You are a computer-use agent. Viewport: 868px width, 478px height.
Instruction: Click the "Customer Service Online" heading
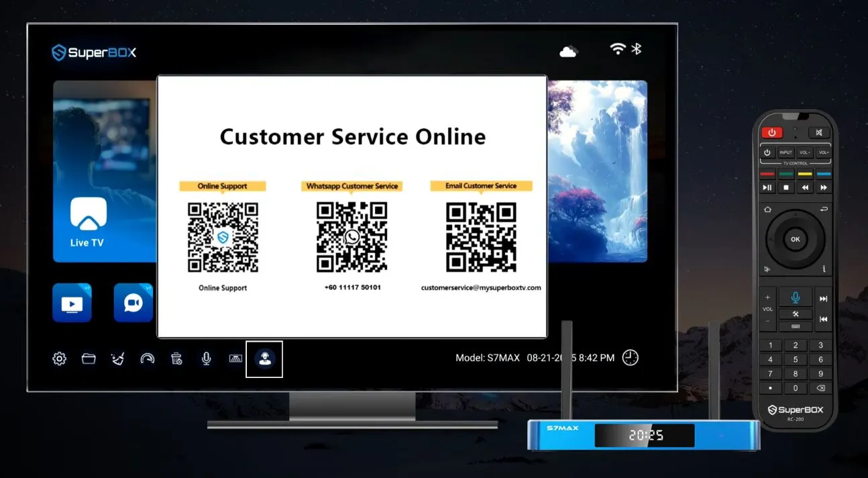(353, 136)
